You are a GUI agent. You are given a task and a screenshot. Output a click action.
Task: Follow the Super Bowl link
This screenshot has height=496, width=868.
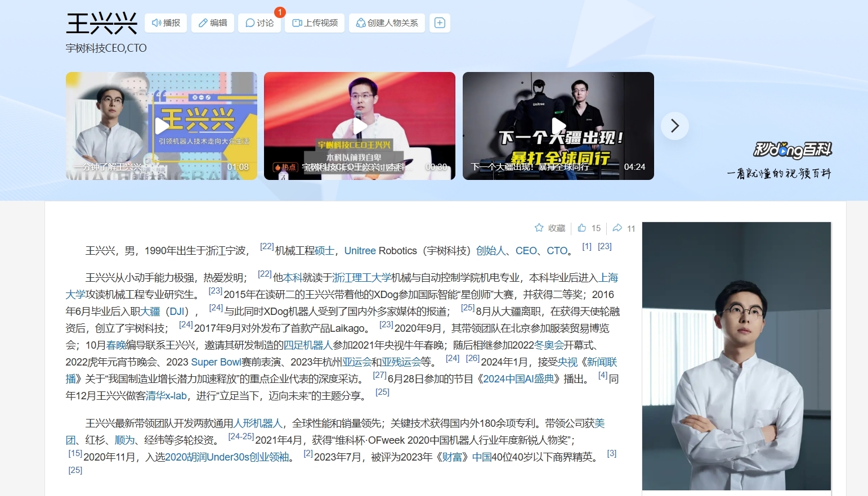coord(216,362)
